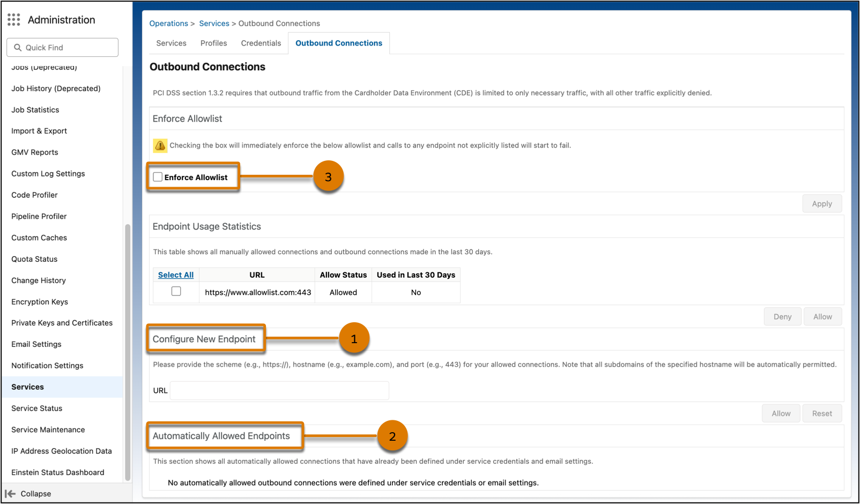This screenshot has height=504, width=860.
Task: Open Import & Export in sidebar
Action: (39, 131)
